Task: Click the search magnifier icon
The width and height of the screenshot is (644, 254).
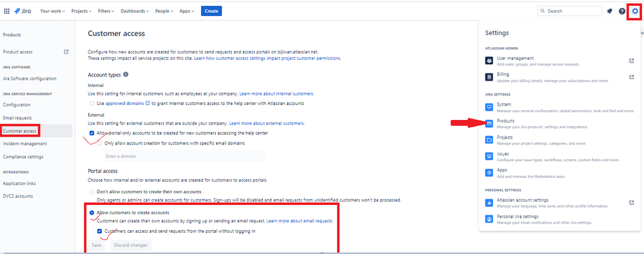Action: pos(543,11)
